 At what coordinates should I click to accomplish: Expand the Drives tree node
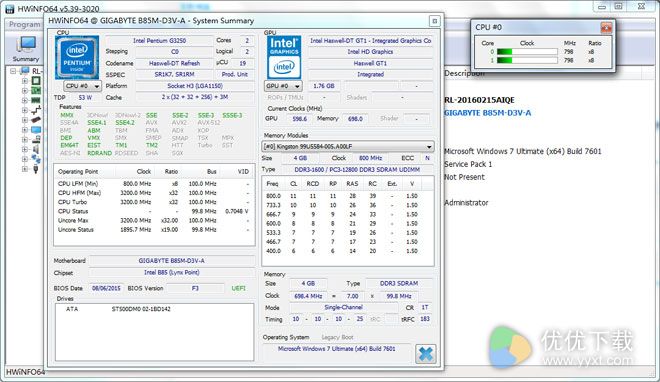pos(25,140)
